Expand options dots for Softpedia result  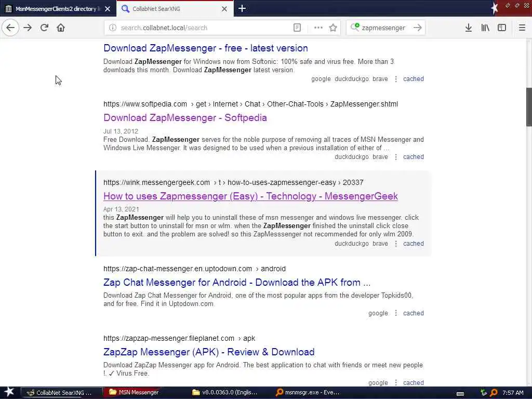[x=395, y=157]
